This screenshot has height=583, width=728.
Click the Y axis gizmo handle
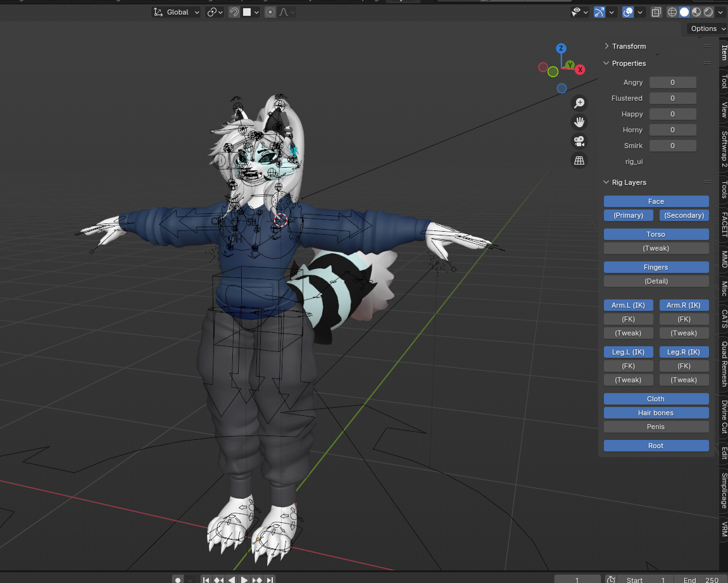click(x=570, y=65)
